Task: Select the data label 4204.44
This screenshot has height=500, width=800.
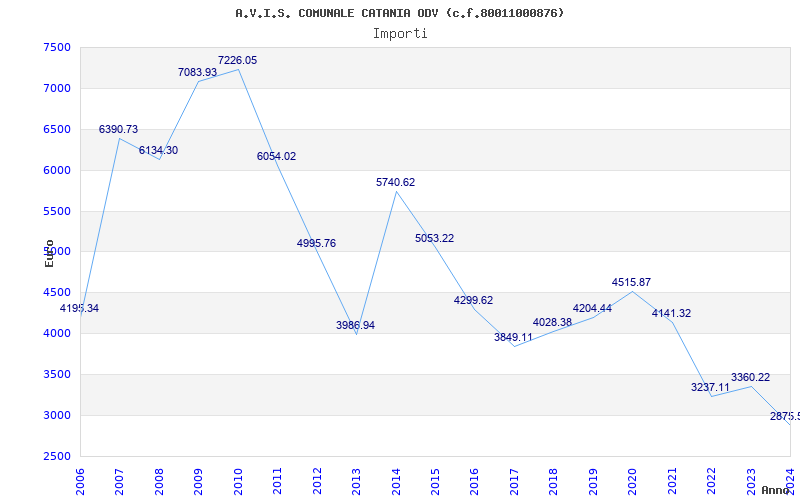Action: (592, 308)
